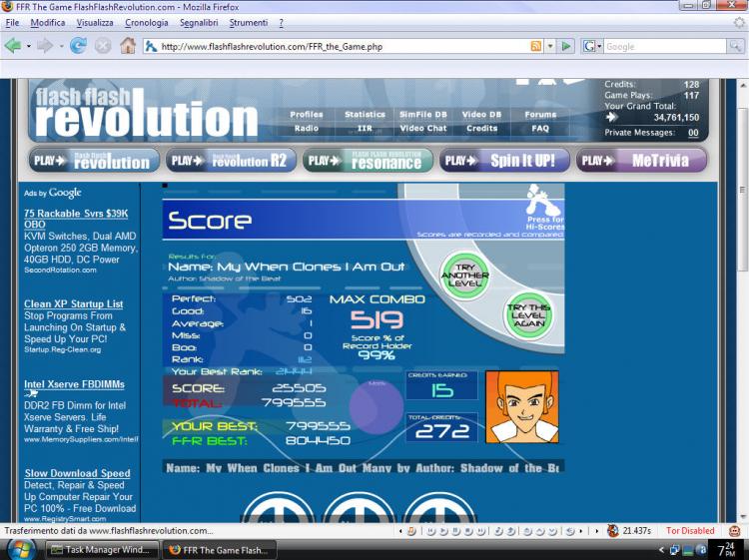Show hidden tray icons chevron
Screen dimensions: 749x560
pyautogui.click(x=662, y=550)
